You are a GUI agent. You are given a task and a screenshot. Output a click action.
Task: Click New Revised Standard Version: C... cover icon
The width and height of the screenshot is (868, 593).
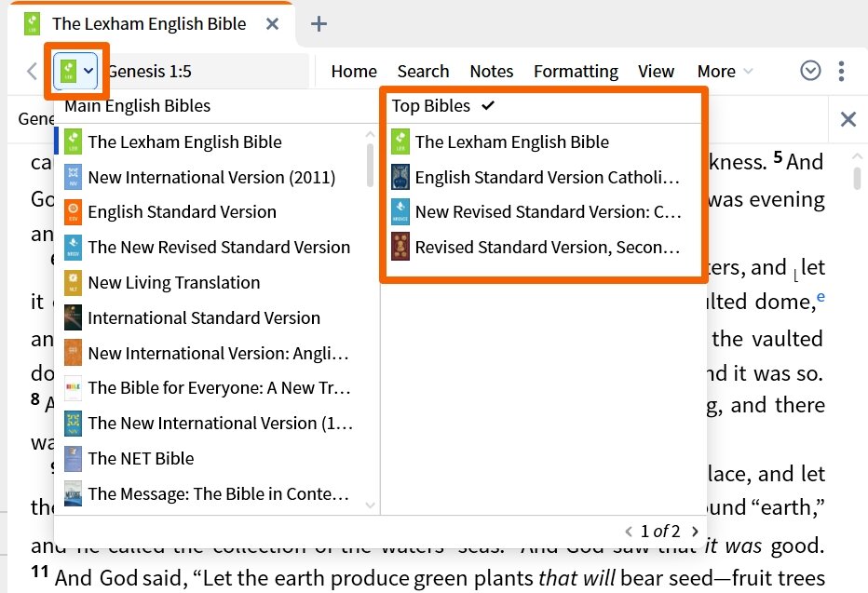click(400, 212)
